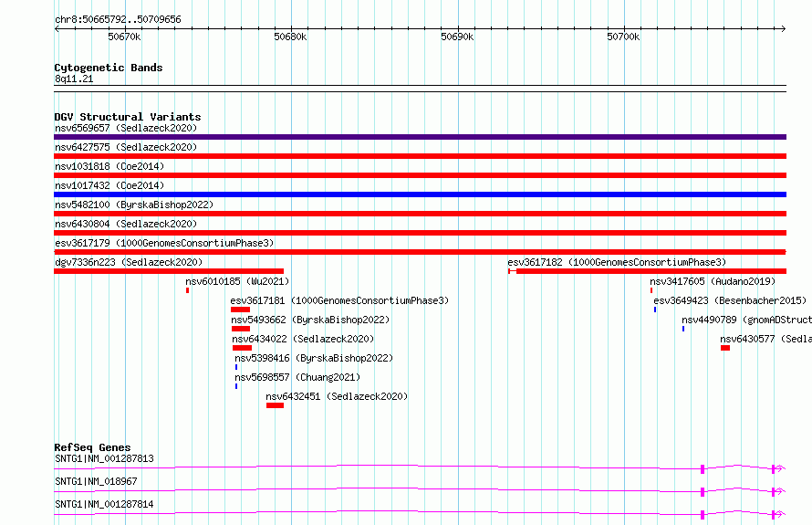Select the blue nsv1017432 variant bar
This screenshot has height=525, width=812.
[x=420, y=194]
